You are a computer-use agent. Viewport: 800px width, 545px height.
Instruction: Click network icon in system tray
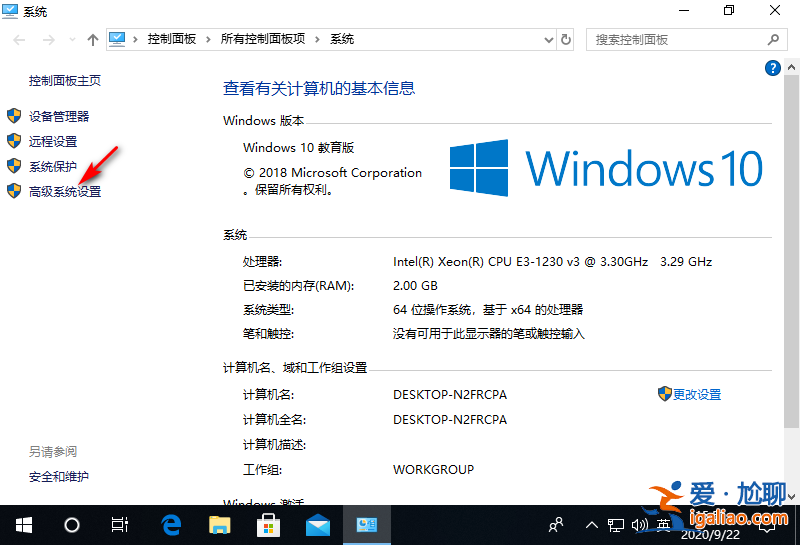616,525
